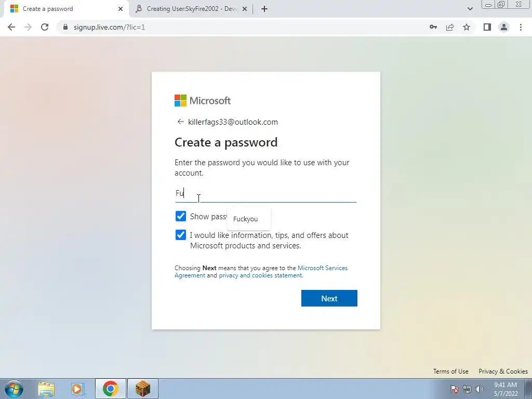
Task: Open a new browser tab
Action: [x=264, y=9]
